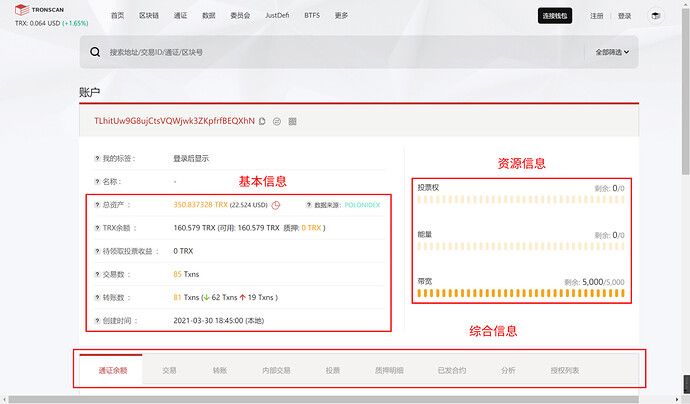Go to 首页 in the navigation bar

pos(117,15)
